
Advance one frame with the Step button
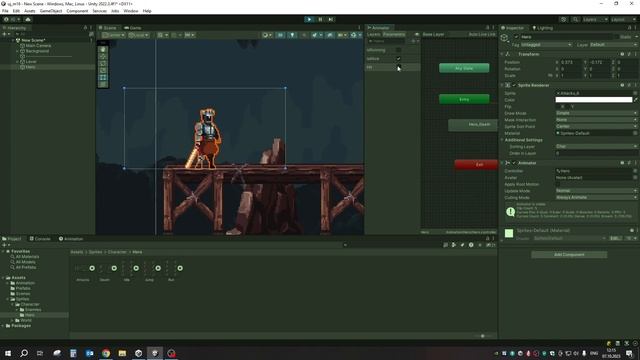point(331,19)
